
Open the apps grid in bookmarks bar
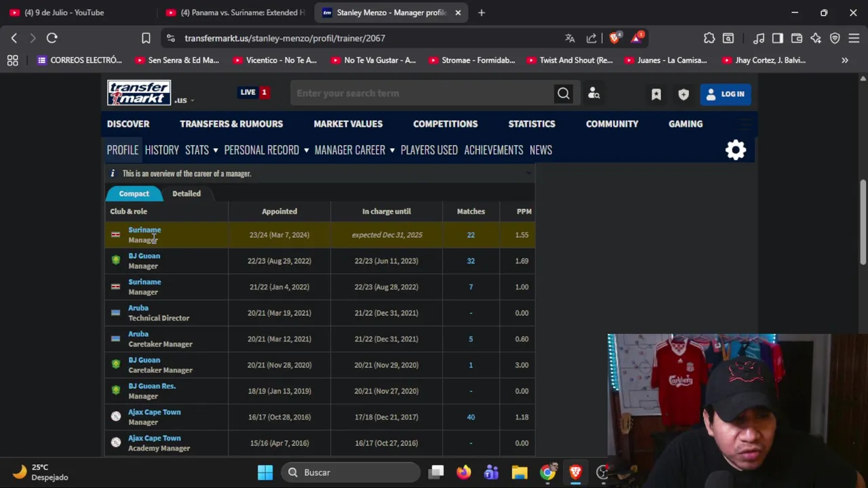[12, 60]
